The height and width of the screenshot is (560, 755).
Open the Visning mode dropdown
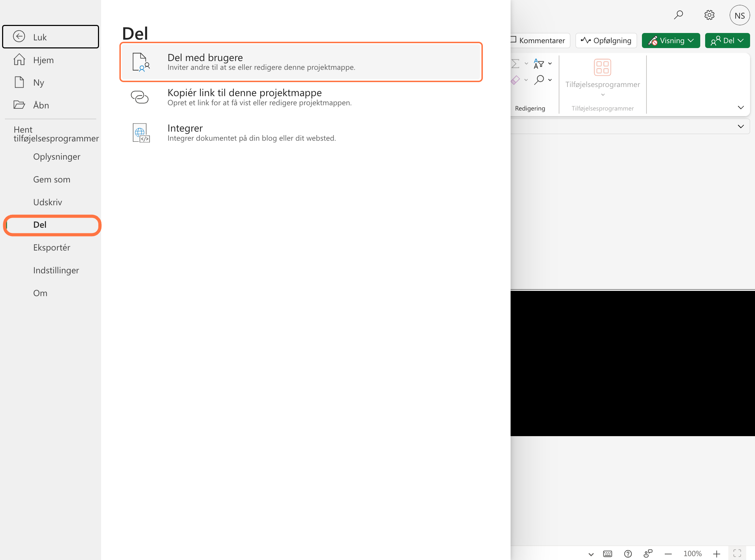[x=671, y=40]
